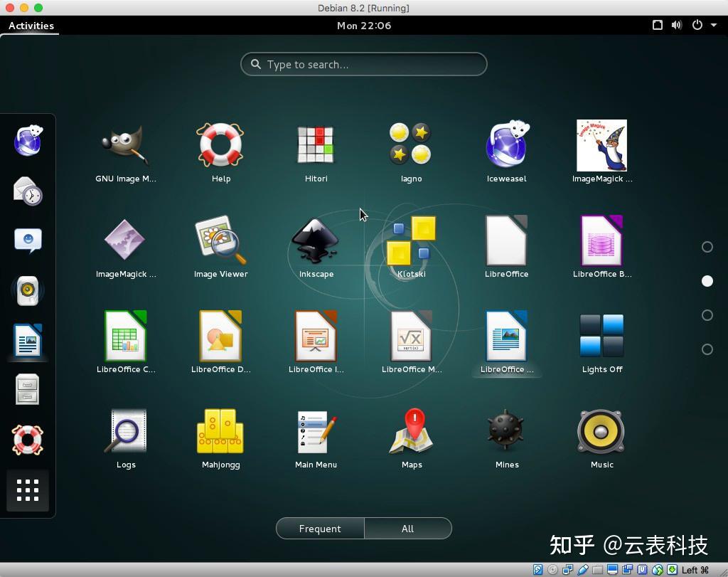
Task: Launch GNU Image Manipulation Program
Action: (125, 152)
